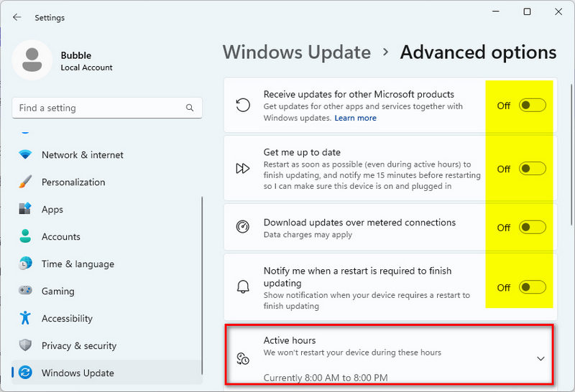575x392 pixels.
Task: Open Bubble Local Account profile
Action: [63, 60]
